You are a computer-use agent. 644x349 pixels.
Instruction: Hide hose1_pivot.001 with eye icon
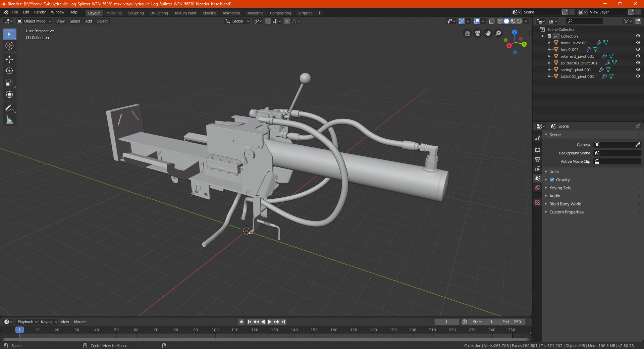coord(638,43)
